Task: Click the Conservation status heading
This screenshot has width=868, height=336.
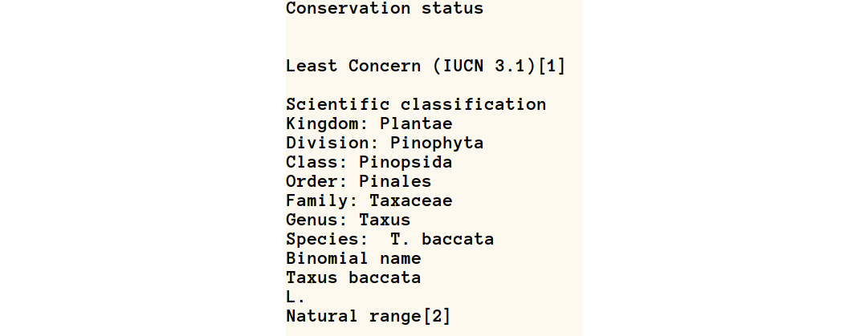Action: pos(385,9)
